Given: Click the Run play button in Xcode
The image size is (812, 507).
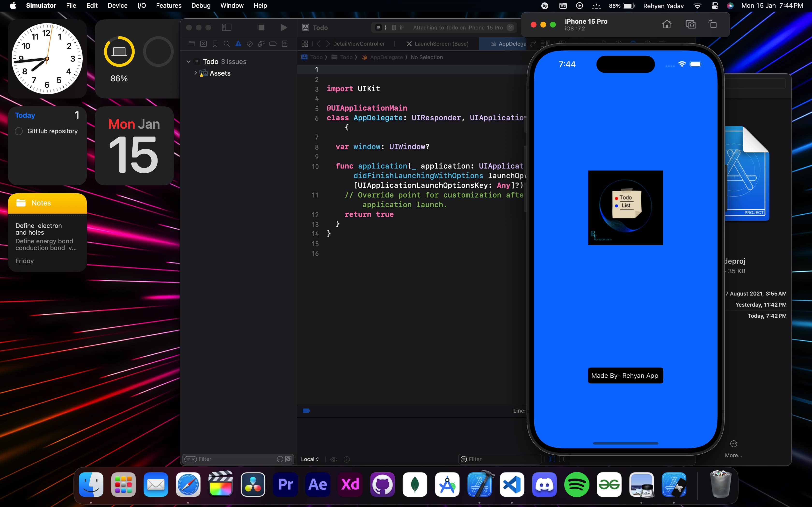Looking at the screenshot, I should (x=284, y=28).
